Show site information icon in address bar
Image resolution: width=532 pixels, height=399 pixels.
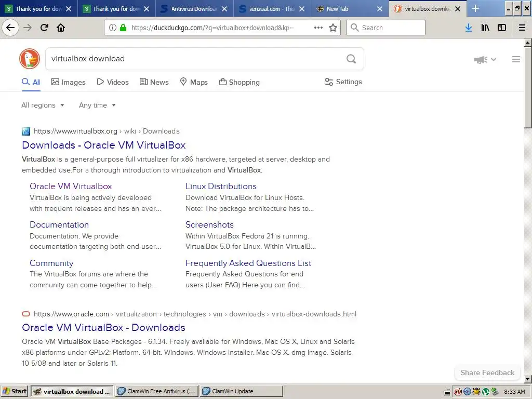pyautogui.click(x=113, y=28)
